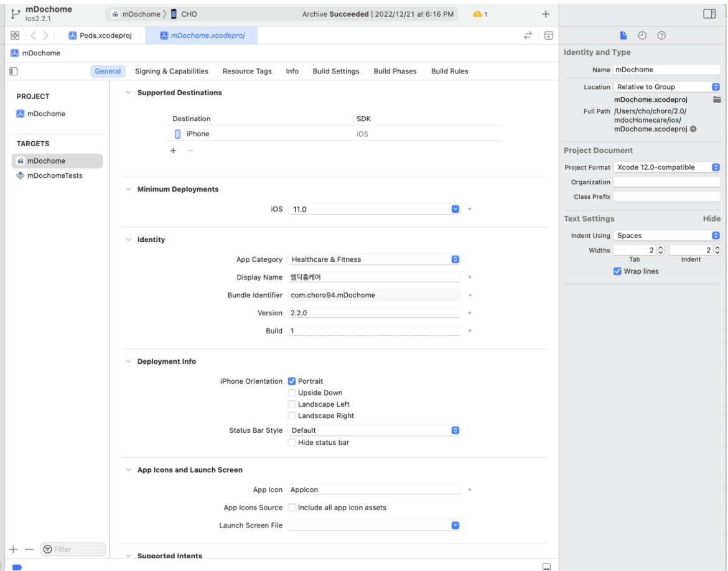Click arrow beside Bundle Identifier

click(470, 295)
